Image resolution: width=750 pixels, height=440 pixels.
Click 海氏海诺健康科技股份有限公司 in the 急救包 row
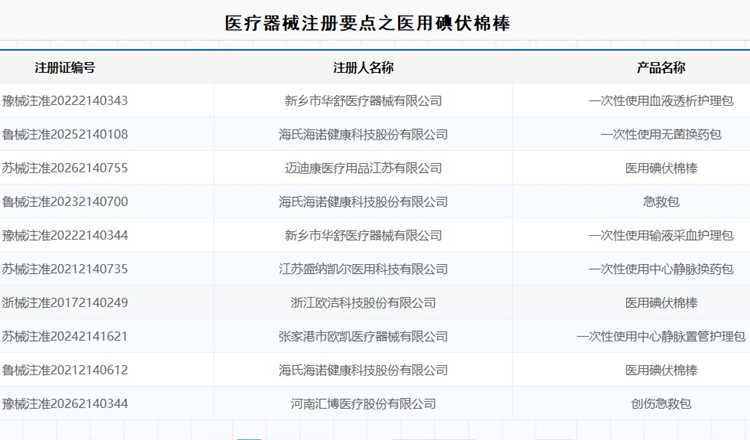point(364,202)
